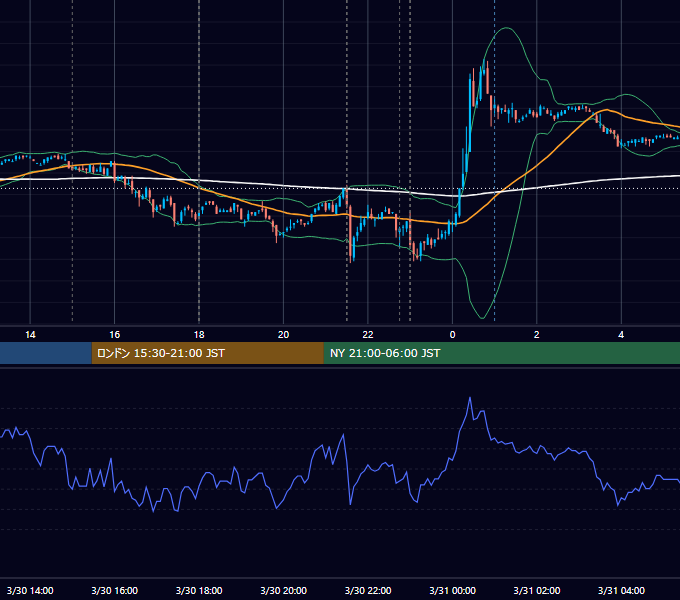Click the ロンドン 15:30-21:00 JST session bar

[x=207, y=353]
